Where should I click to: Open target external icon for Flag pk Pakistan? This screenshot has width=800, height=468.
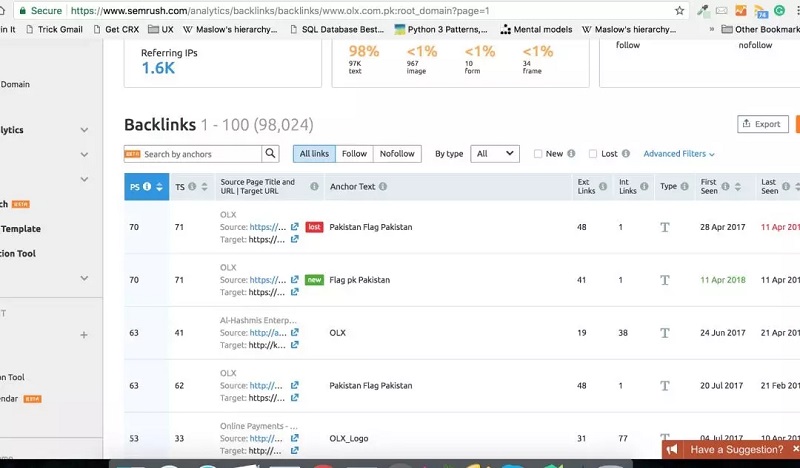coord(294,292)
